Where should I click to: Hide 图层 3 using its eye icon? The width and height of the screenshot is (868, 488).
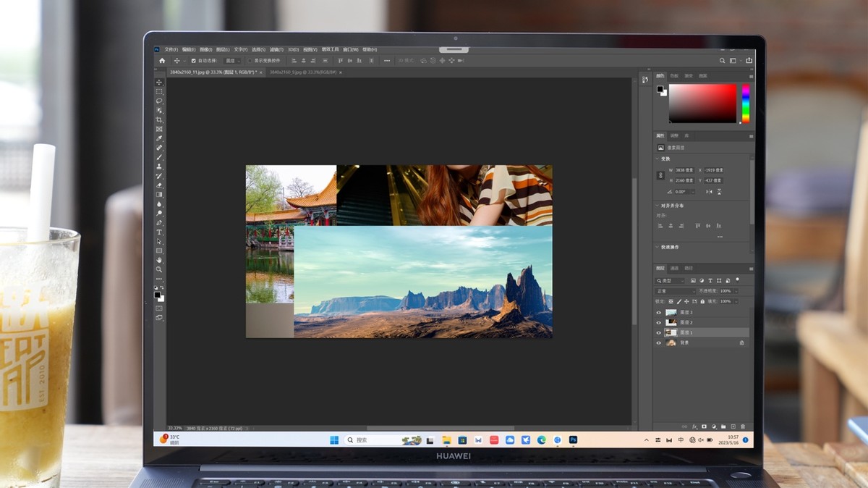[658, 313]
